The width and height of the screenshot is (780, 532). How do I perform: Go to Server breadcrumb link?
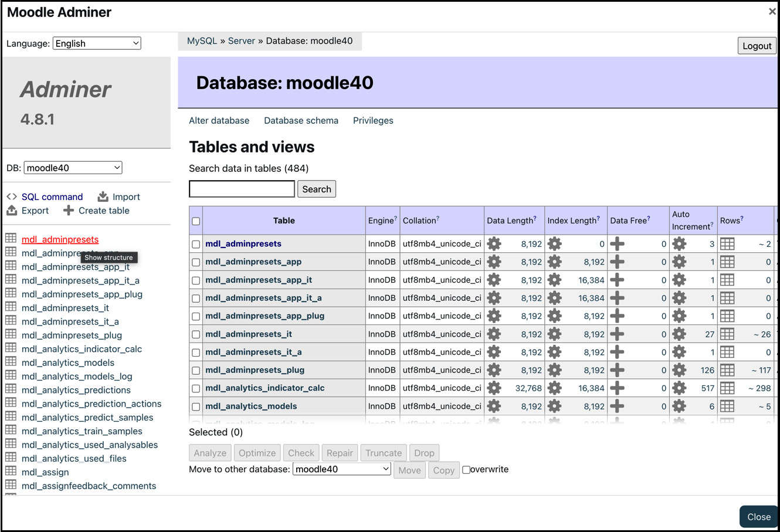coord(242,41)
